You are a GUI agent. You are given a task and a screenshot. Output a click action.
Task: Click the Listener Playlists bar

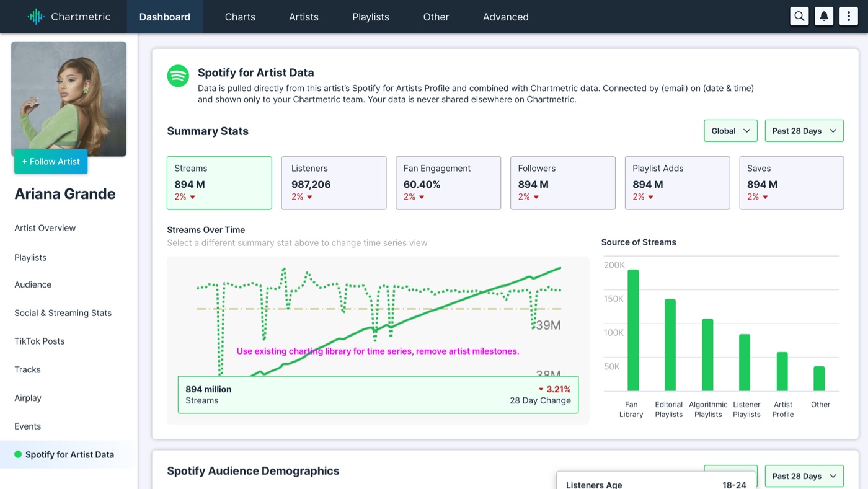click(745, 363)
